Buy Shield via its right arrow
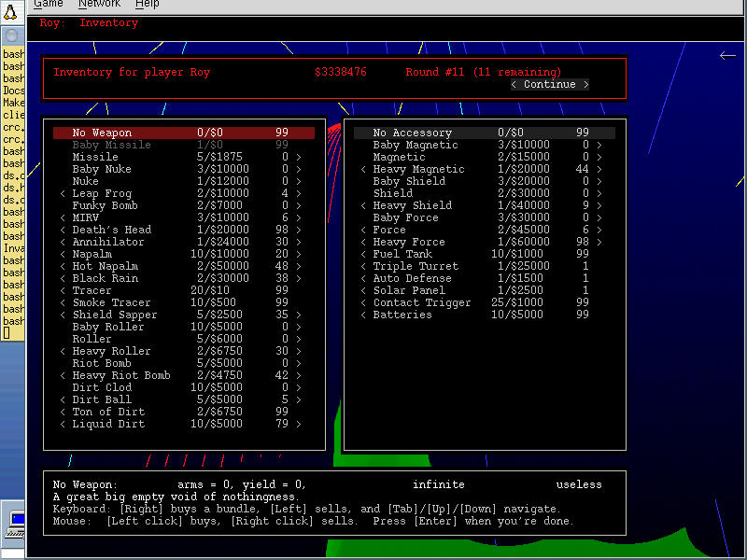 point(599,193)
